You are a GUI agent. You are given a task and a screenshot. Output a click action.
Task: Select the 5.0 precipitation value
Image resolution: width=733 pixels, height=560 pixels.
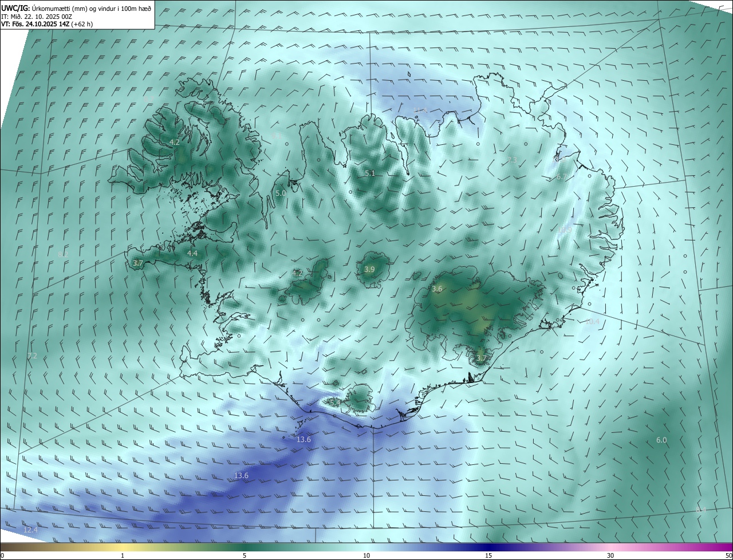pos(281,194)
